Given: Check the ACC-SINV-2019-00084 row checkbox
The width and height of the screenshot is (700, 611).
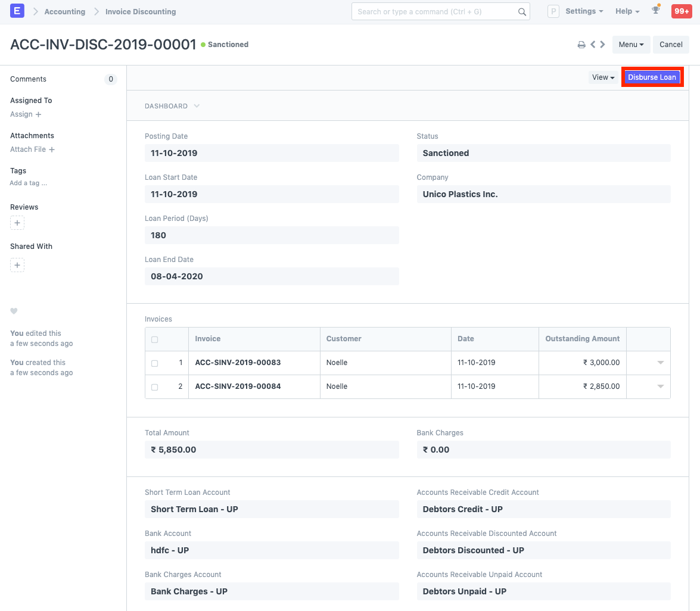Looking at the screenshot, I should (x=155, y=387).
